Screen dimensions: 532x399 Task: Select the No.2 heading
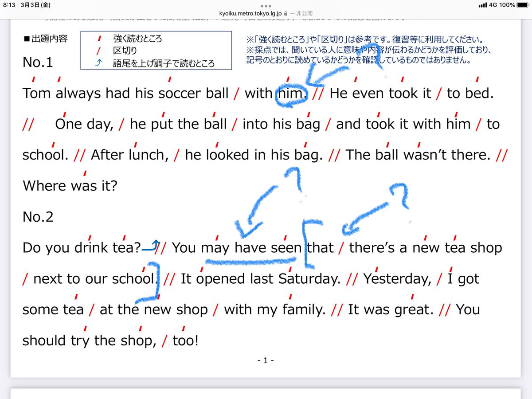pyautogui.click(x=38, y=217)
